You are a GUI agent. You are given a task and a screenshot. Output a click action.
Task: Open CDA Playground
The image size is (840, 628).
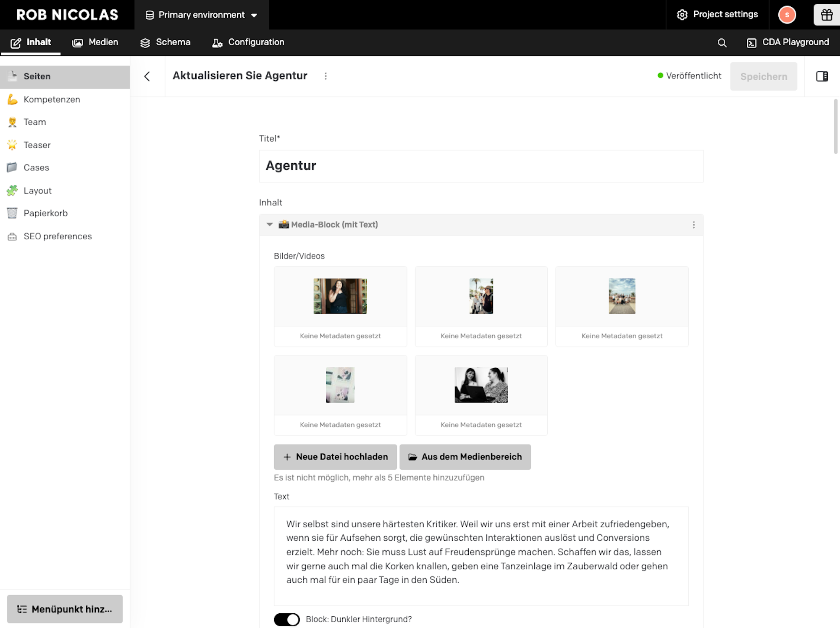point(788,42)
